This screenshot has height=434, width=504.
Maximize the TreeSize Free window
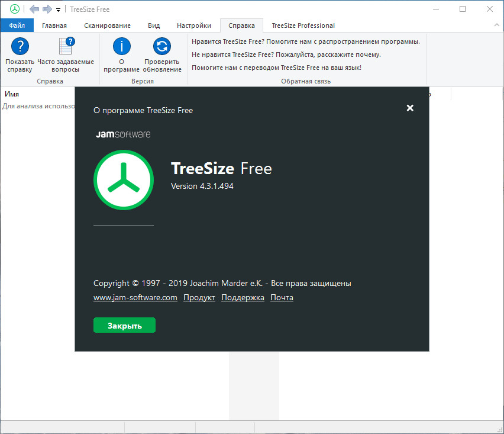coord(463,9)
